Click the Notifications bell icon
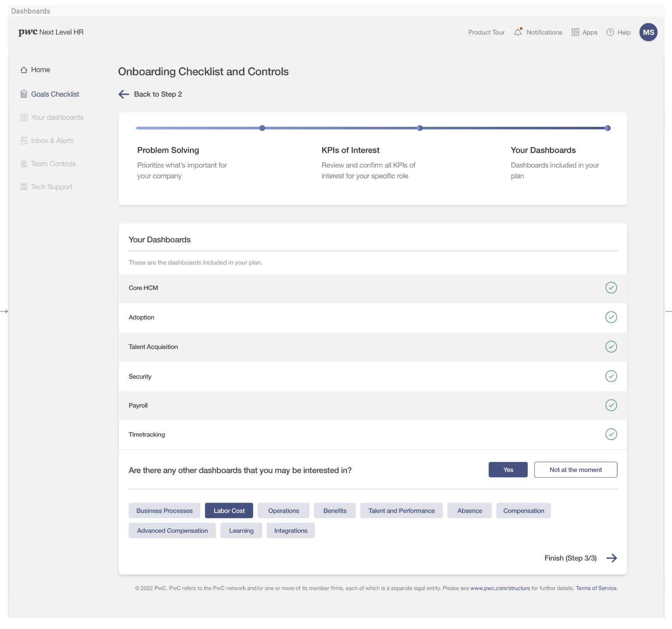The width and height of the screenshot is (672, 629). coord(518,32)
